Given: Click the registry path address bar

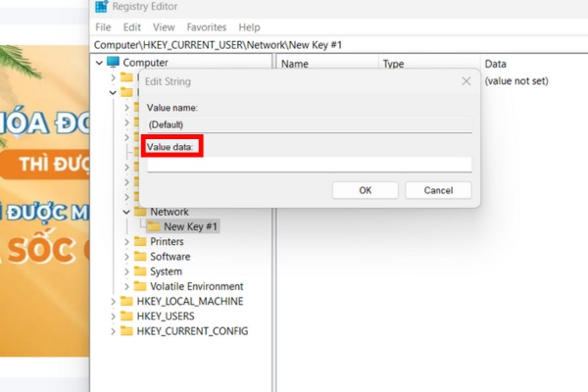Looking at the screenshot, I should [x=339, y=45].
